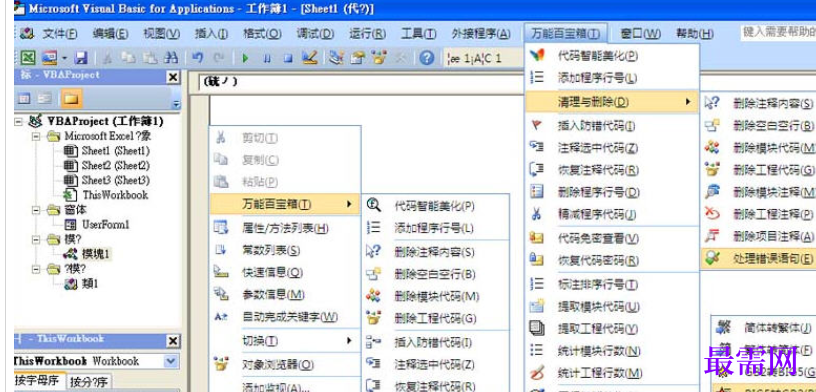Choose 自动完成关键字(W) in context menu

[285, 317]
